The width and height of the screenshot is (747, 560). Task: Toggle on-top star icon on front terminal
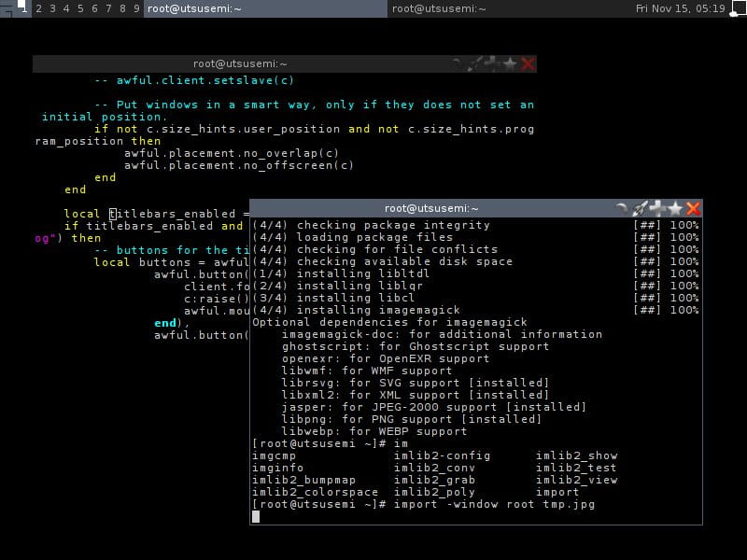click(x=675, y=208)
